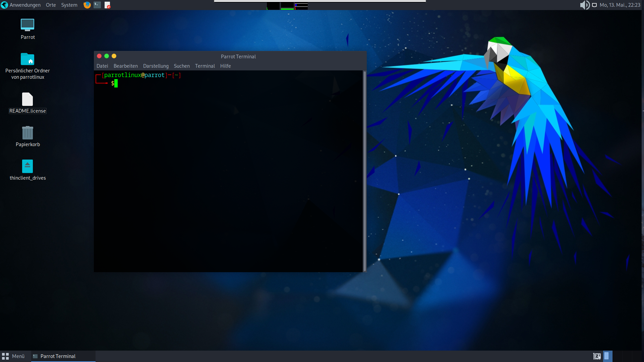
Task: Open the System menu in top panel
Action: coord(69,5)
